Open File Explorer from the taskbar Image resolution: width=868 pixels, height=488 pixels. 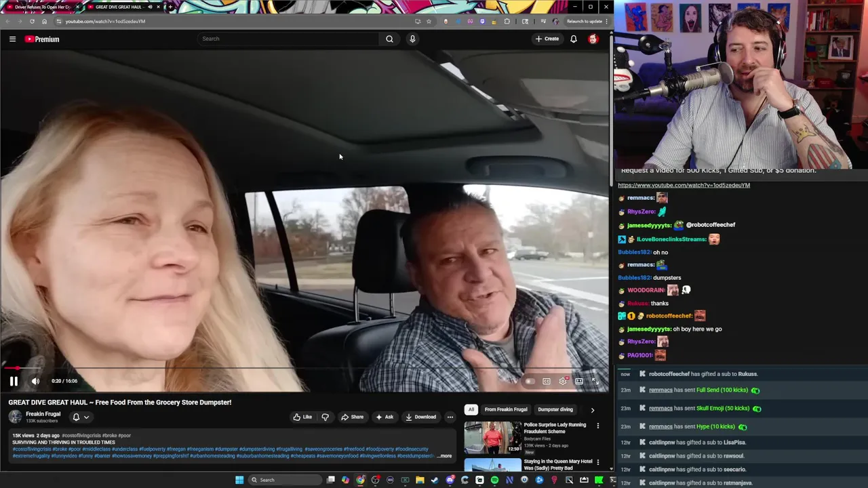pyautogui.click(x=420, y=480)
